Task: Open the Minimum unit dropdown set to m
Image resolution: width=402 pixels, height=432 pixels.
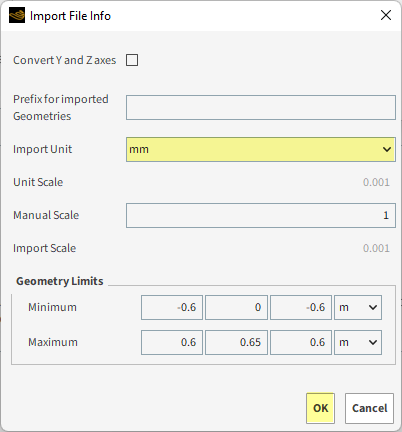Action: (x=358, y=307)
